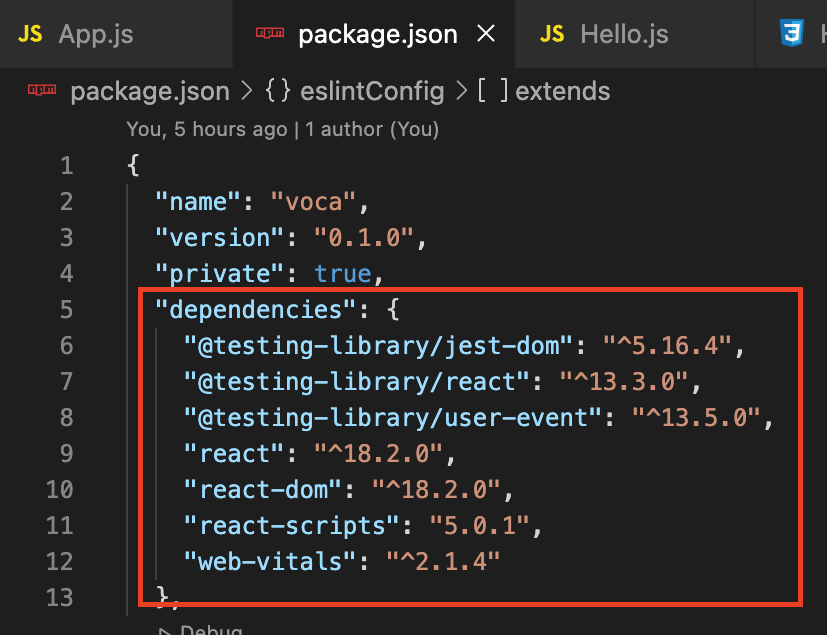
Task: Click "@testing-library/react" key
Action: (356, 382)
